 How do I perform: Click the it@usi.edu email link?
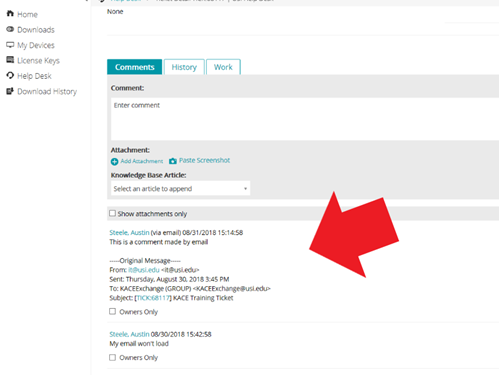click(x=144, y=270)
